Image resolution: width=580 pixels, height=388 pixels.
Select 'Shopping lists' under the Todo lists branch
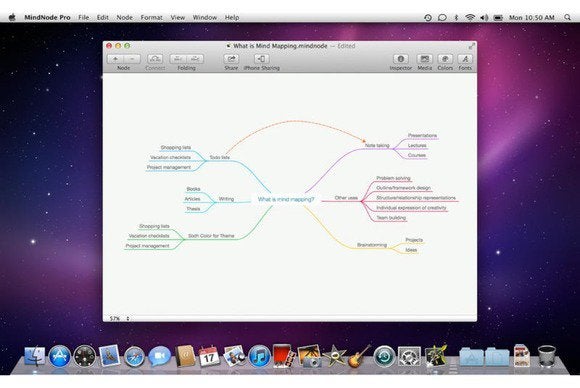176,147
